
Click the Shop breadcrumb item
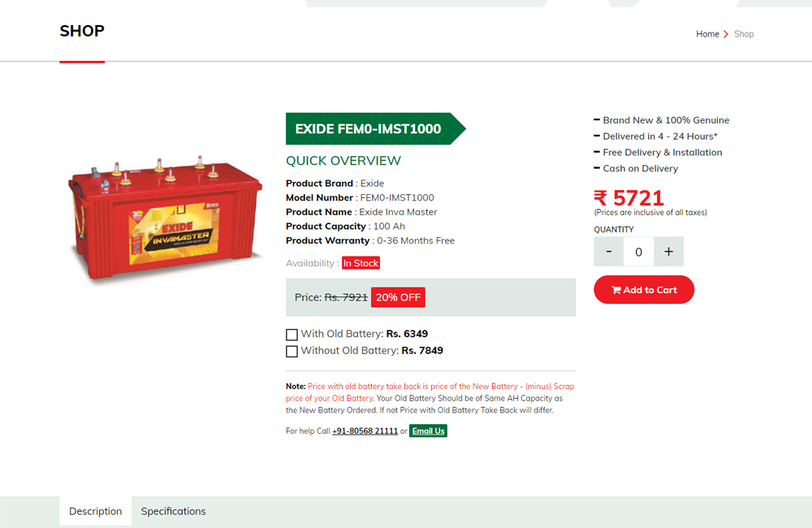pyautogui.click(x=744, y=34)
